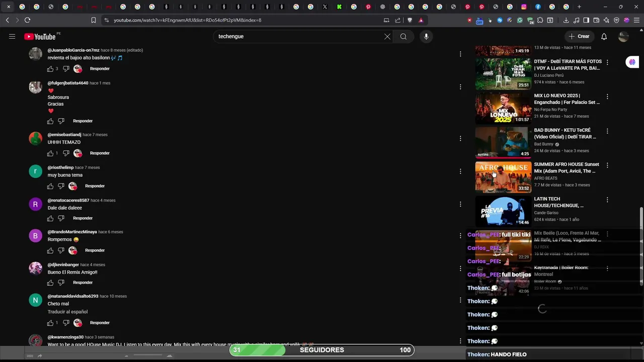The height and width of the screenshot is (362, 644).
Task: Open options menu for fulgenjbatista4640's comment
Action: [x=460, y=87]
